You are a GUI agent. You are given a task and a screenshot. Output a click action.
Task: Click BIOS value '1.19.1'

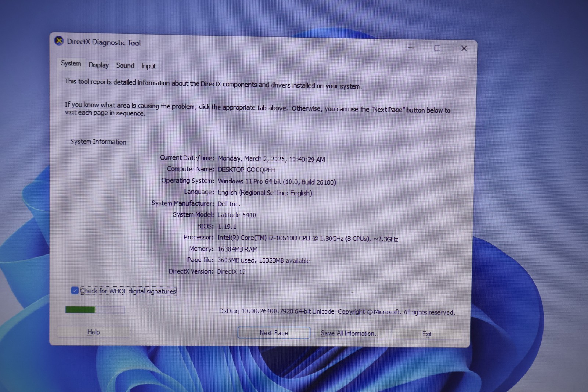click(227, 227)
